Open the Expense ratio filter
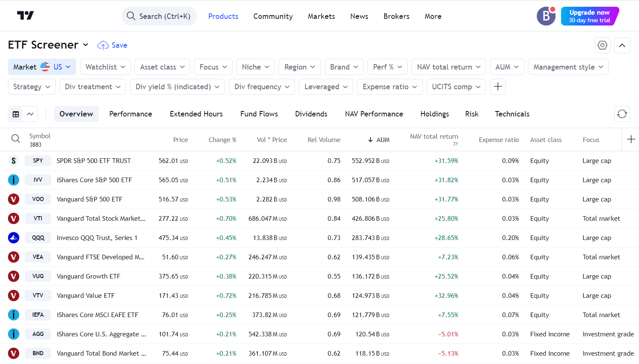 point(390,87)
